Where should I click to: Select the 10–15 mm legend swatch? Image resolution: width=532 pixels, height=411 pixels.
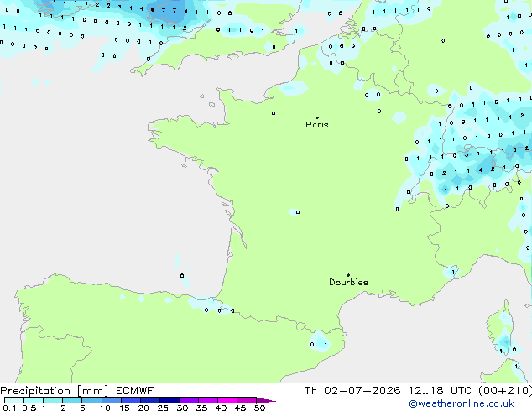(x=111, y=400)
